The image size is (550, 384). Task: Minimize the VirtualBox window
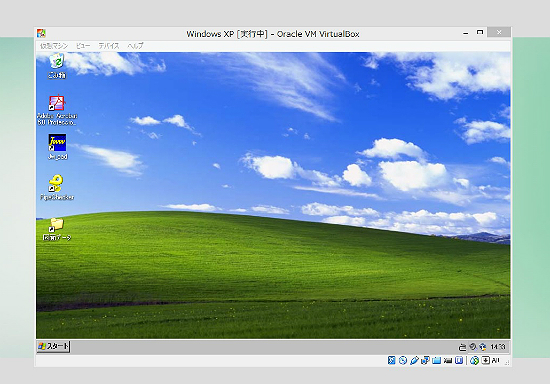tap(465, 33)
